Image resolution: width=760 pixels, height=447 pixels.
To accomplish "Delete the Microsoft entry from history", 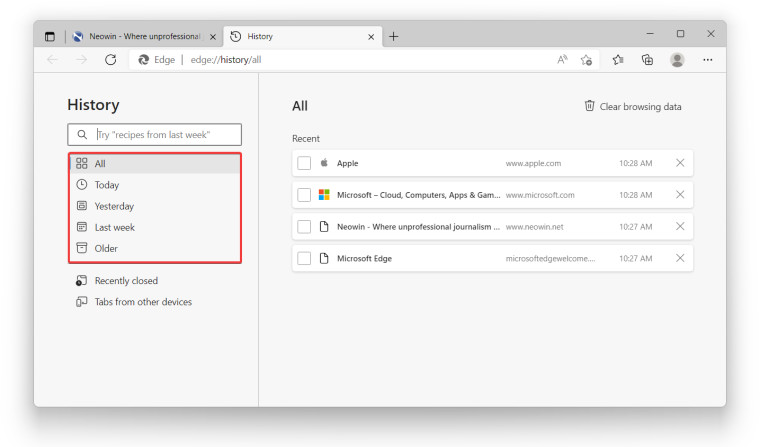I will pyautogui.click(x=680, y=194).
